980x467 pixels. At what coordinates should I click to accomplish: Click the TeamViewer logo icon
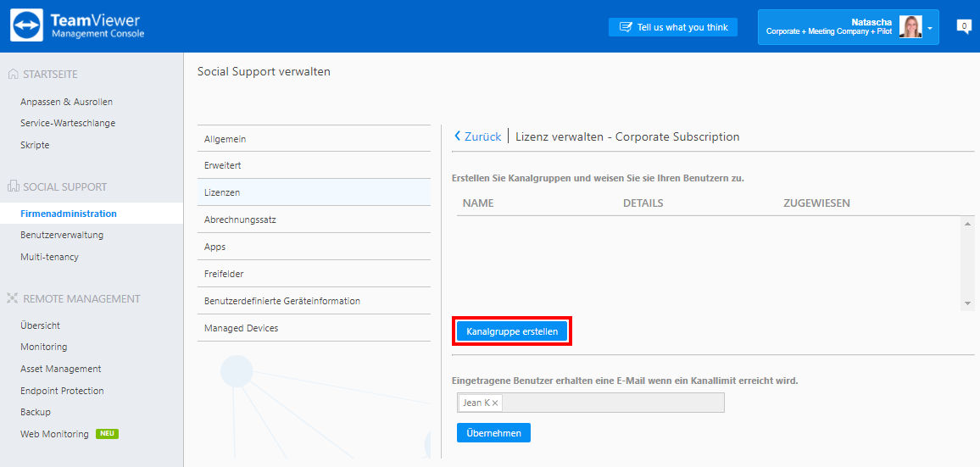[27, 25]
